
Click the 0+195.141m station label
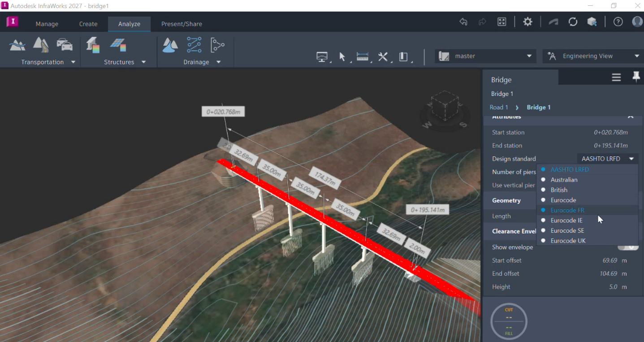(x=427, y=210)
